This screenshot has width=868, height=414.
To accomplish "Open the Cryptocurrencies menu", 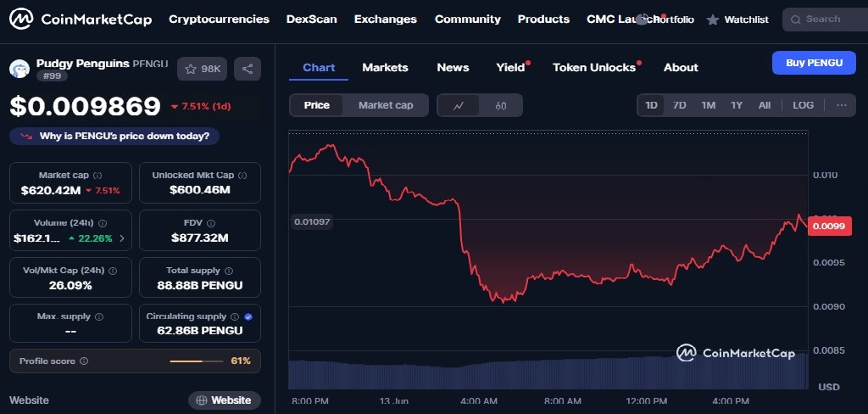I will click(x=220, y=20).
